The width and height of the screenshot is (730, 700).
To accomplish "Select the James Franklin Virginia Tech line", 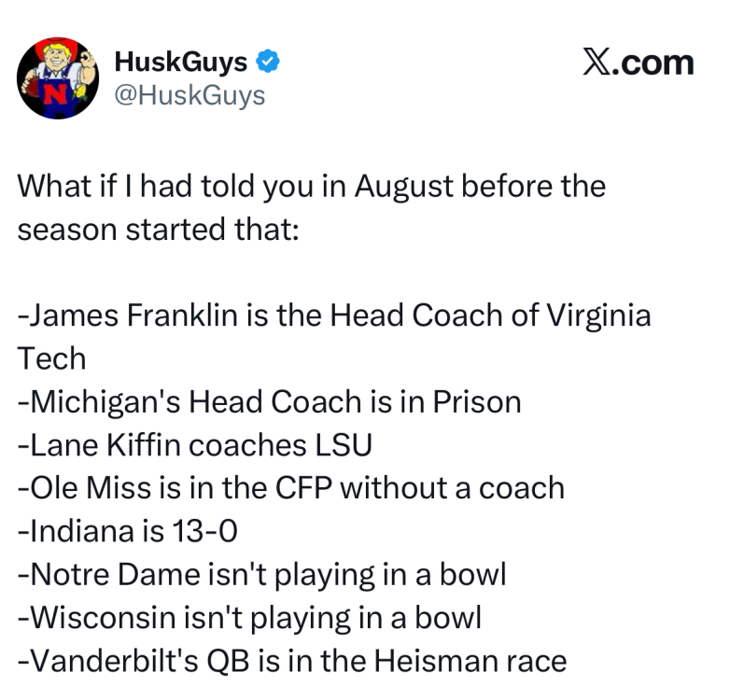I will click(x=334, y=337).
